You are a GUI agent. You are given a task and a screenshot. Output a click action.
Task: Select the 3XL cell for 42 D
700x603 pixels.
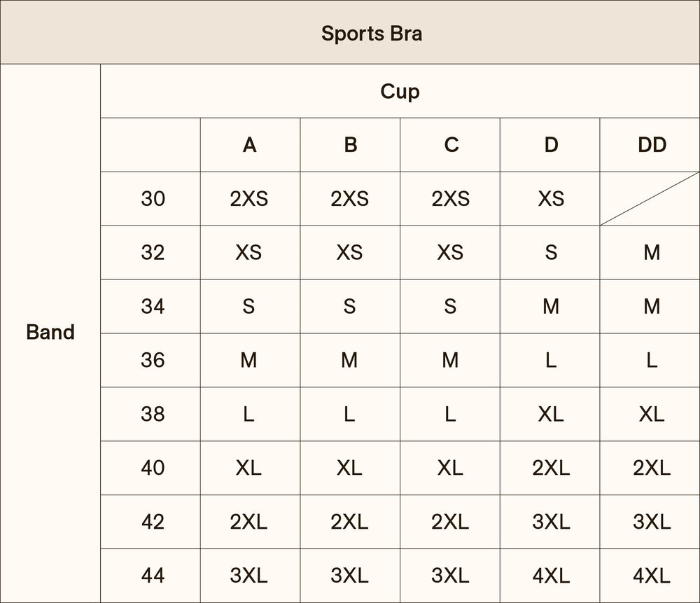click(x=551, y=522)
